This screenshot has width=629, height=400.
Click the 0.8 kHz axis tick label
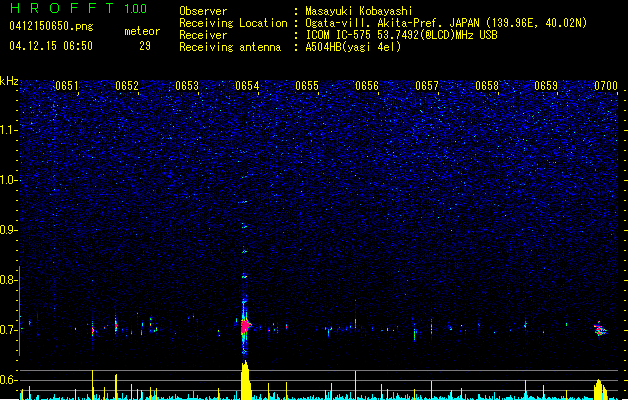8,280
